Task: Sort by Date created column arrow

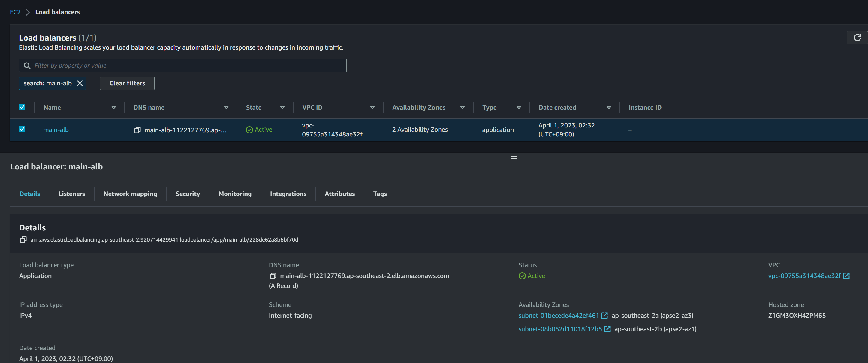Action: pyautogui.click(x=609, y=108)
